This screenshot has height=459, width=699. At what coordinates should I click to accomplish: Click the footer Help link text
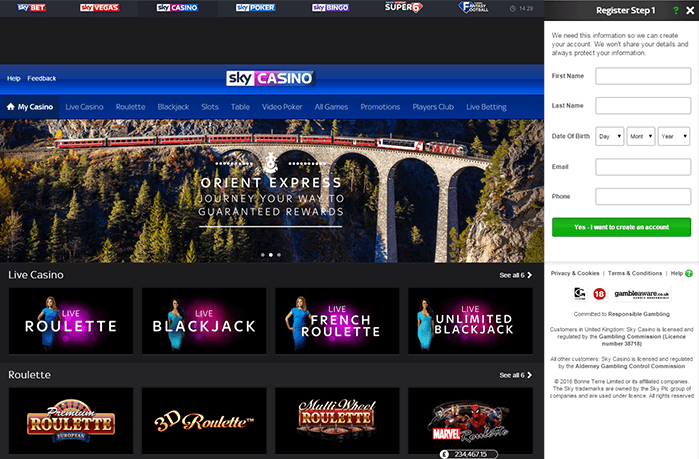coord(677,273)
